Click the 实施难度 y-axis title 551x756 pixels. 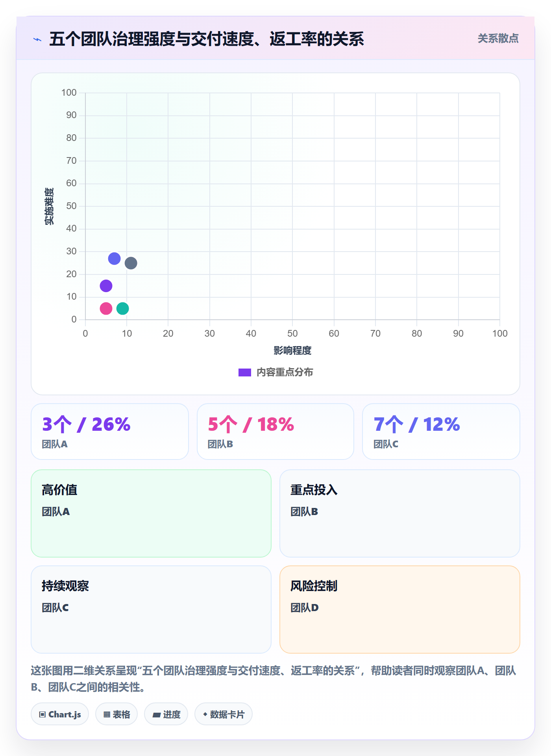49,206
